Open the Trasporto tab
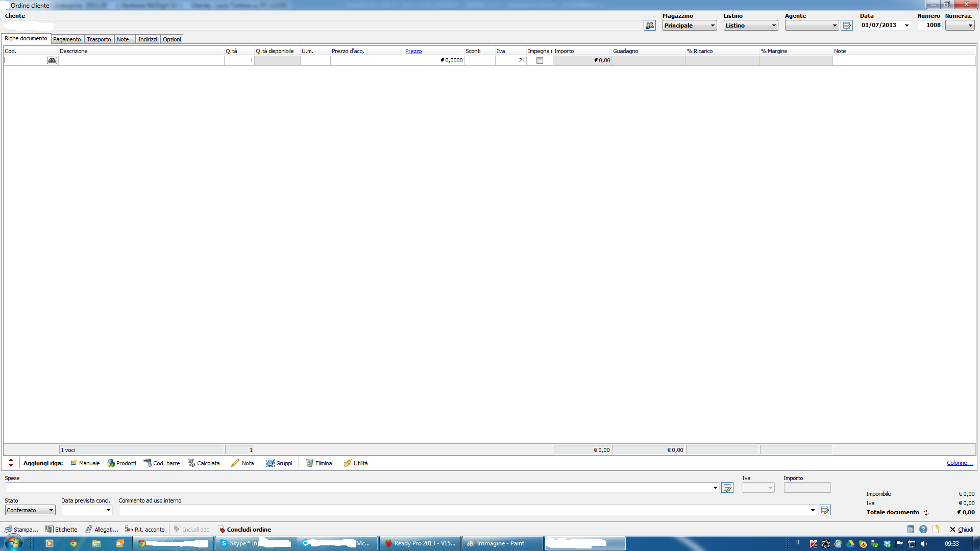The height and width of the screenshot is (551, 980). pos(99,39)
